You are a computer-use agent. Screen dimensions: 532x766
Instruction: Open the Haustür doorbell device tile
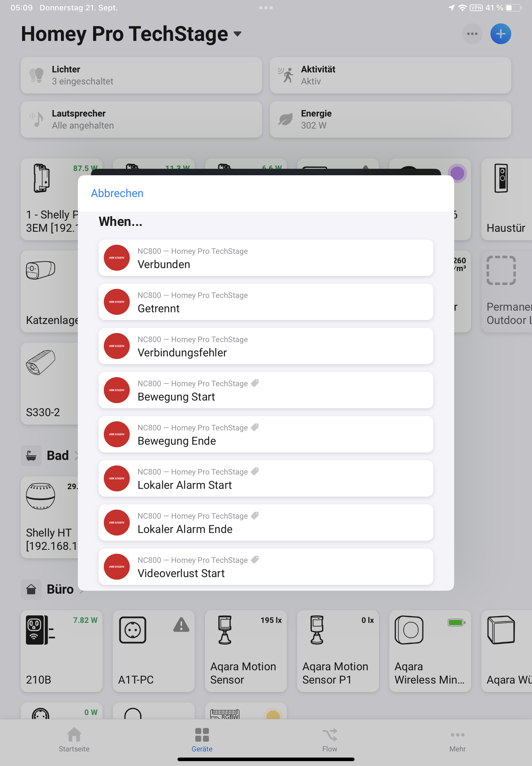[x=506, y=199]
